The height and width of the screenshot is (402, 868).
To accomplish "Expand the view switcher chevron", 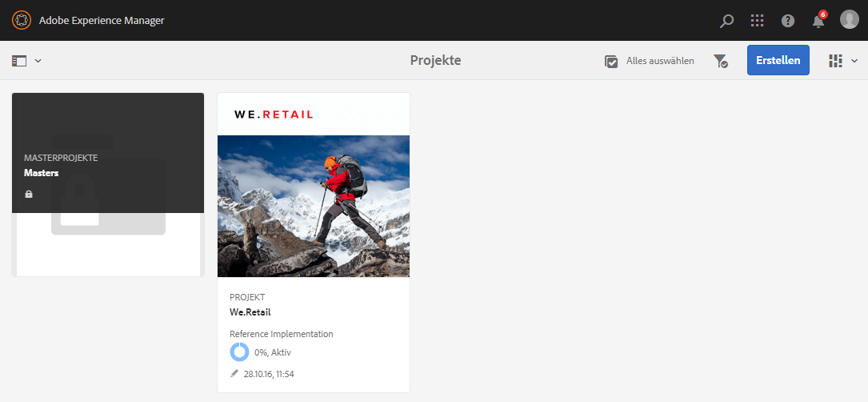I will pyautogui.click(x=854, y=61).
